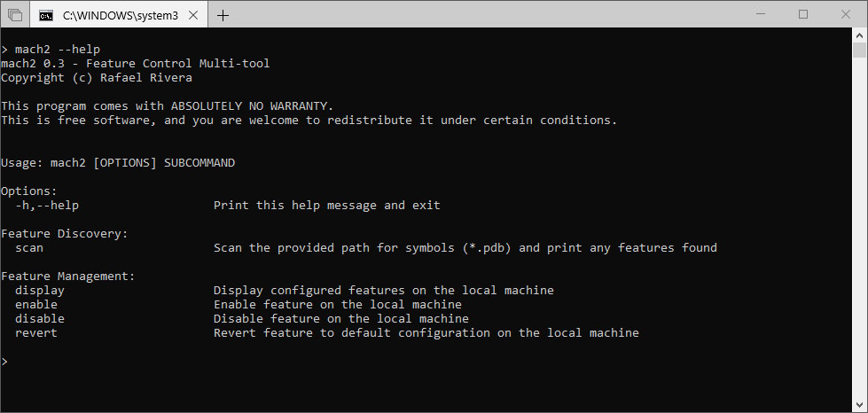Click the 'disable' subcommand text

pos(39,318)
